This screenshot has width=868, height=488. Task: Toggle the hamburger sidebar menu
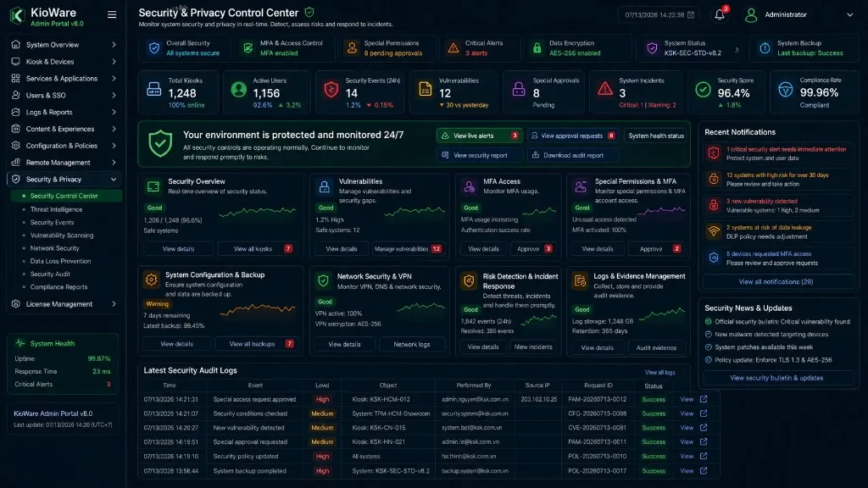(x=112, y=15)
